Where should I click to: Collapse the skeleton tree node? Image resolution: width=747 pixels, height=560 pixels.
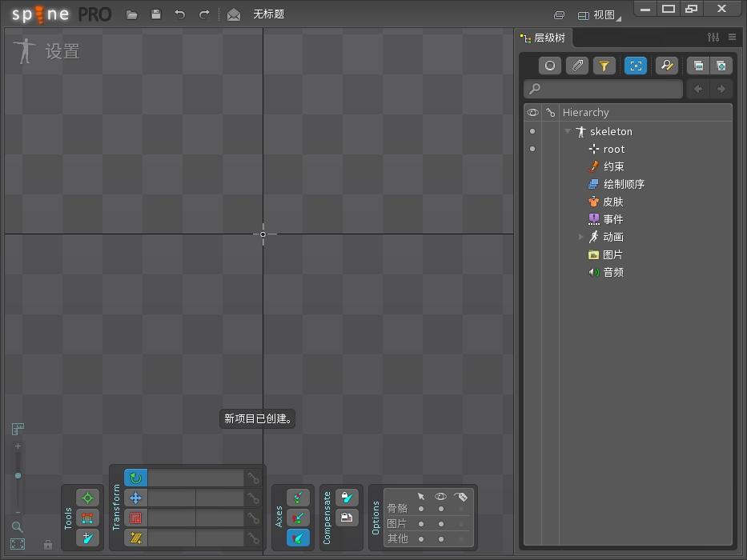point(568,131)
